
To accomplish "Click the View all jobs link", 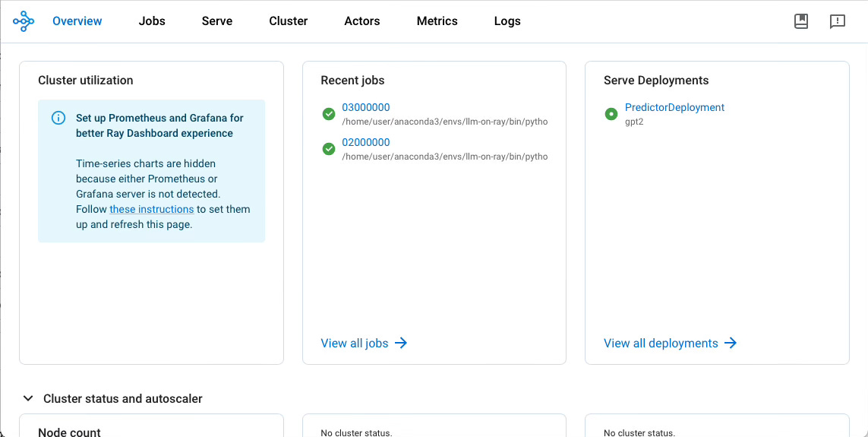I will (355, 343).
